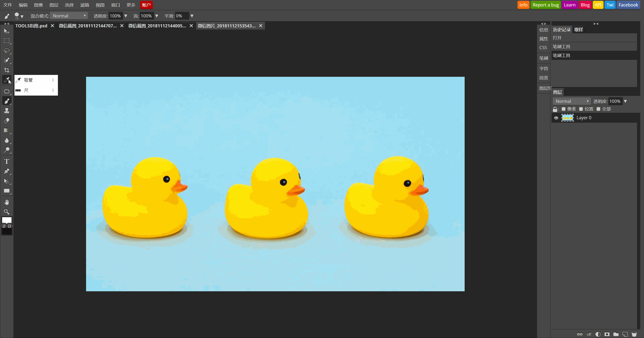Expand the blend mode dropdown
This screenshot has height=338, width=644.
pos(69,16)
